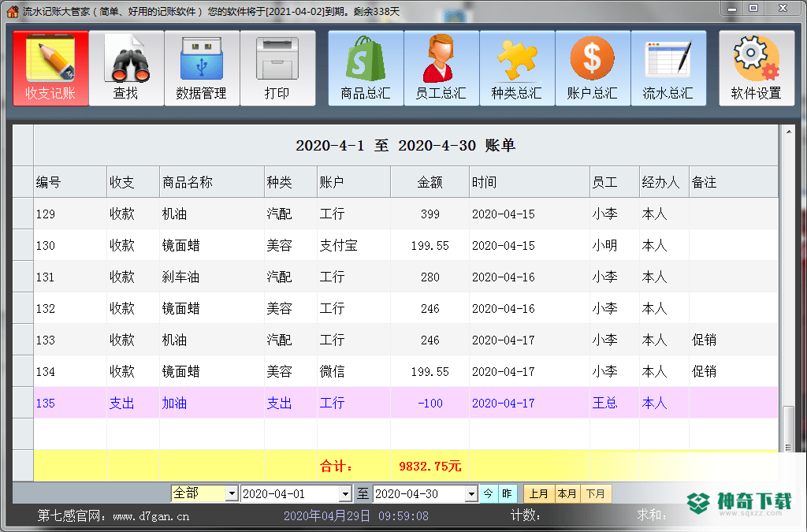Open 账户总汇 dollar coin icon
Screen dimensions: 807x532
point(593,68)
